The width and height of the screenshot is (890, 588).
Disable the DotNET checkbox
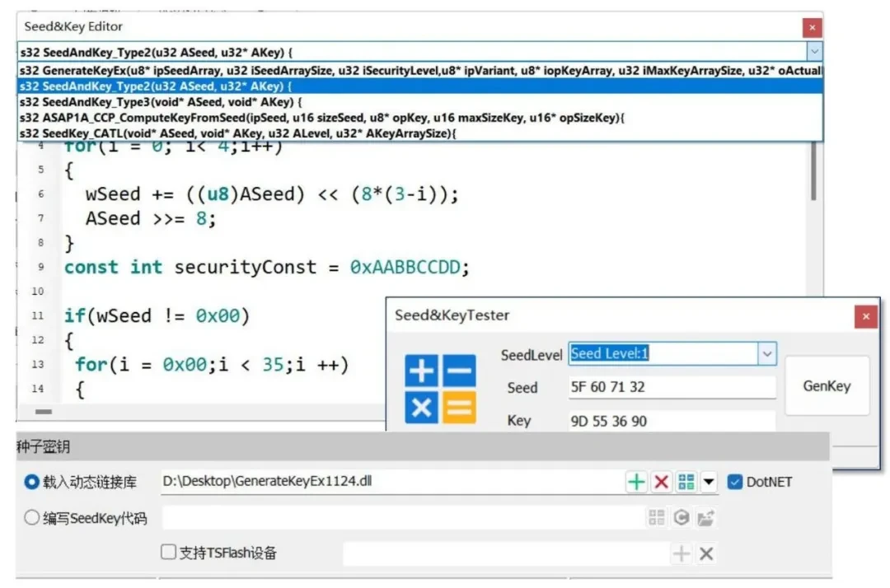(x=735, y=482)
